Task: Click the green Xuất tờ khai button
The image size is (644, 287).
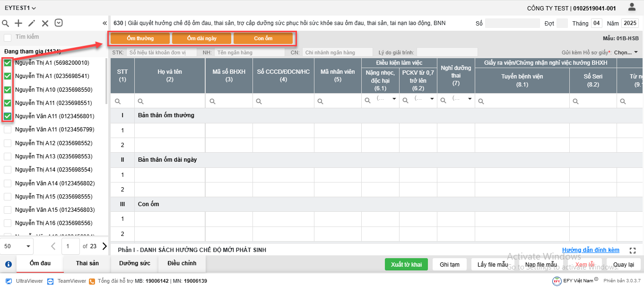Action: 406,265
